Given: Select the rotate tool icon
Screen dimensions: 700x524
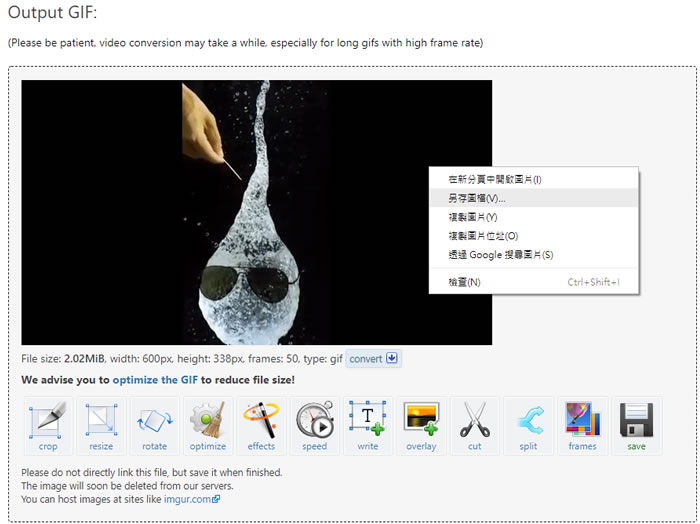Looking at the screenshot, I should [154, 425].
